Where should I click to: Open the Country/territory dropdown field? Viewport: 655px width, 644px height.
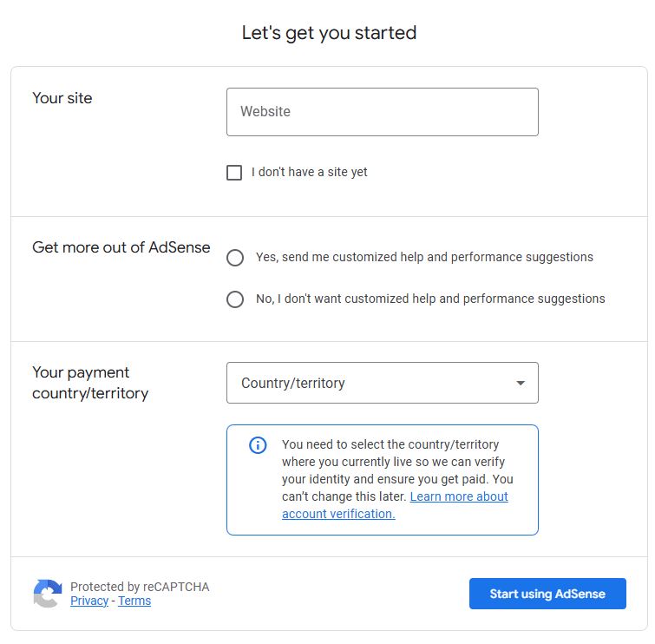[x=383, y=383]
